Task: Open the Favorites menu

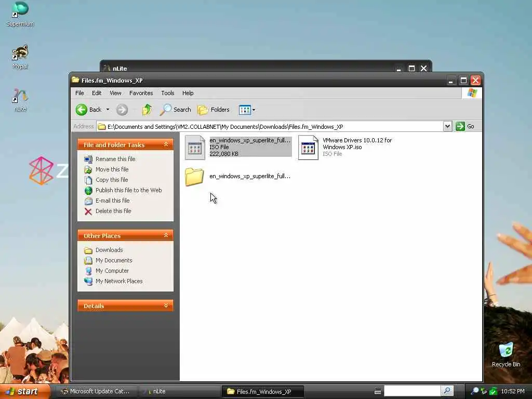Action: point(141,93)
